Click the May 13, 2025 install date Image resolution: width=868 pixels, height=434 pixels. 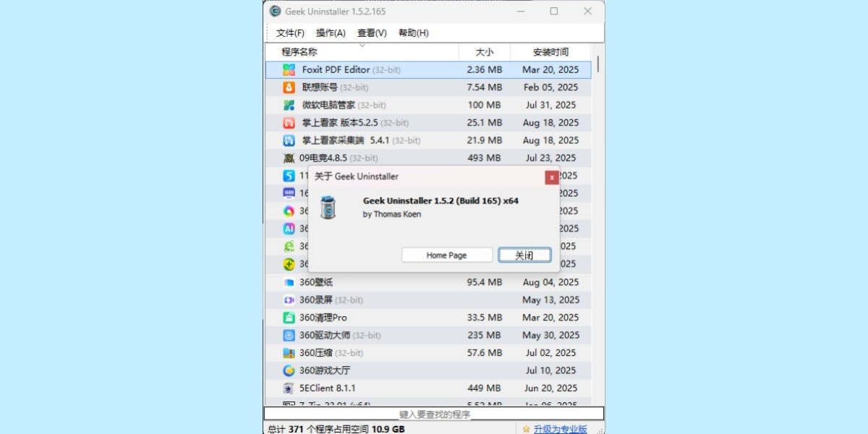[x=550, y=299]
